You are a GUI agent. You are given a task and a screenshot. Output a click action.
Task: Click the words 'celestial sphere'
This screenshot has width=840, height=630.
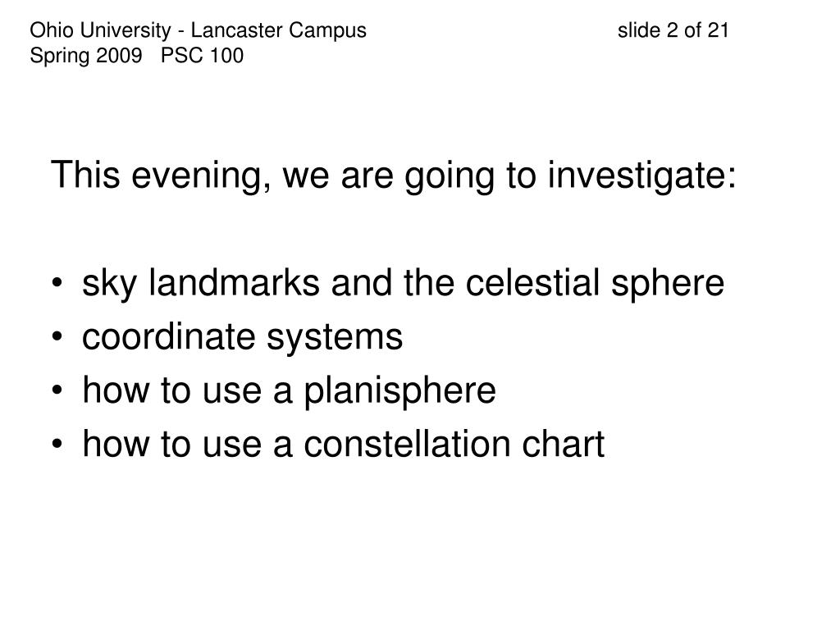tap(595, 283)
